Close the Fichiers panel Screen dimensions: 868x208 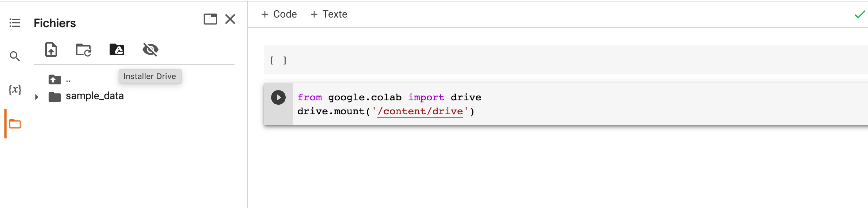pyautogui.click(x=230, y=19)
